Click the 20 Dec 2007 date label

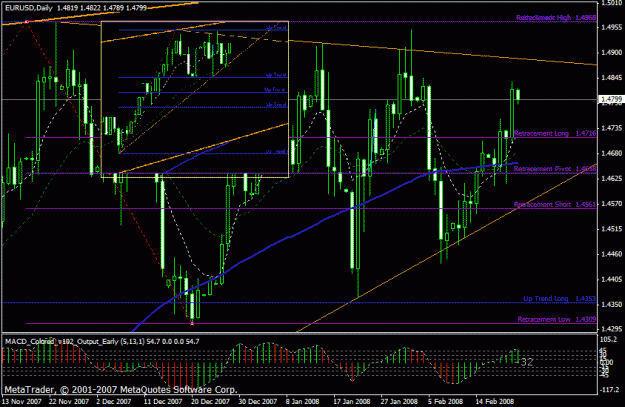(x=210, y=401)
